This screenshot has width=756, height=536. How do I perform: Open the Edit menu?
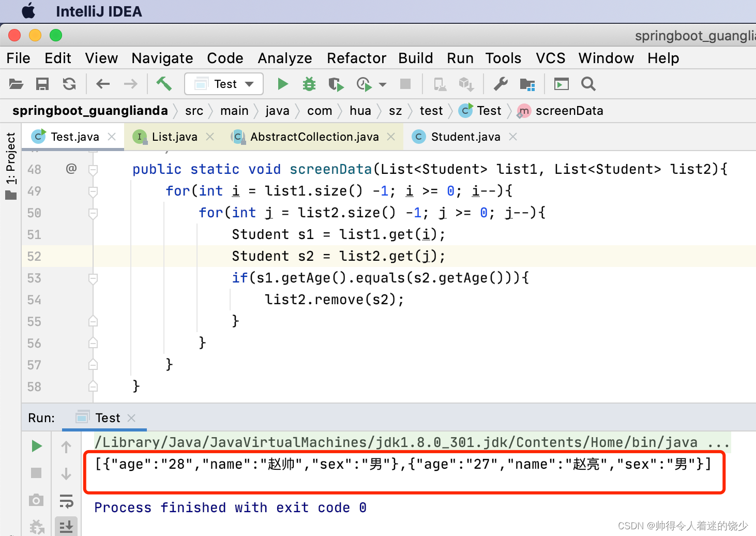(x=58, y=58)
